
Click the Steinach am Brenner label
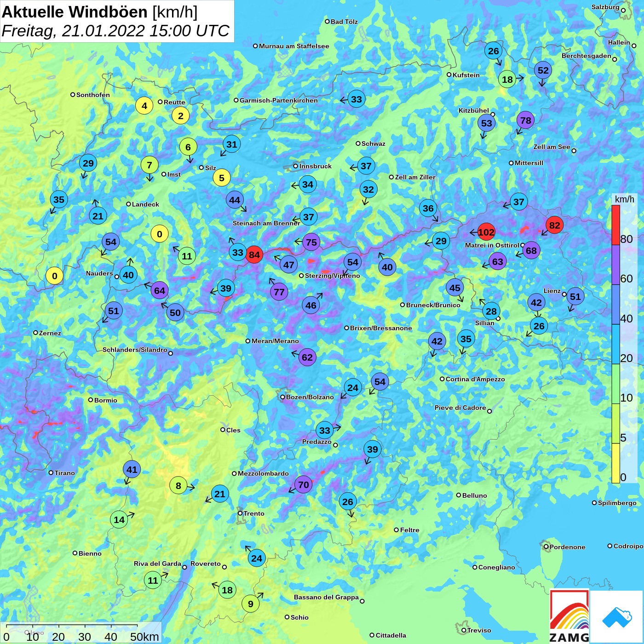[266, 223]
